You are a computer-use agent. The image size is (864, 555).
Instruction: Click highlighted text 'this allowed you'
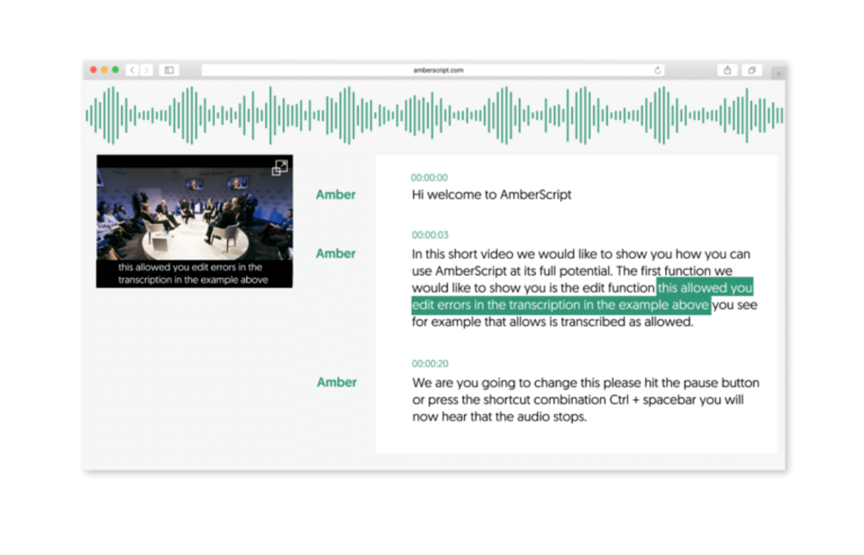[x=705, y=288]
